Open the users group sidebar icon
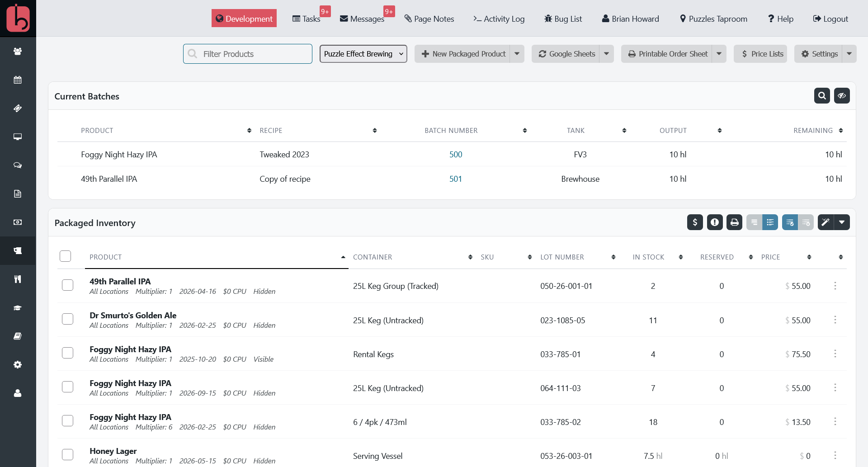Screen dimensions: 868x467 18,51
